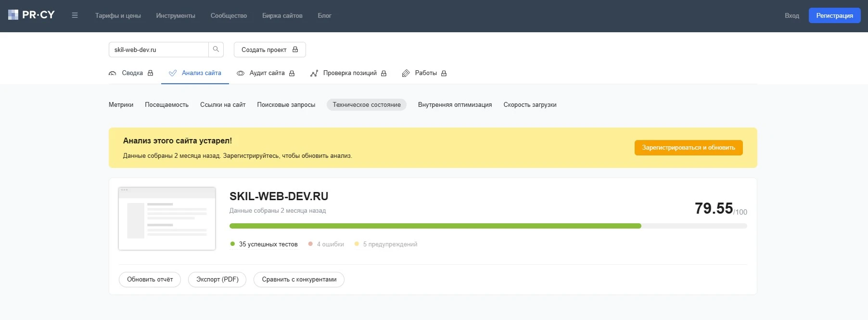This screenshot has height=320, width=868.
Task: Select the Посещаемость section
Action: click(x=166, y=104)
